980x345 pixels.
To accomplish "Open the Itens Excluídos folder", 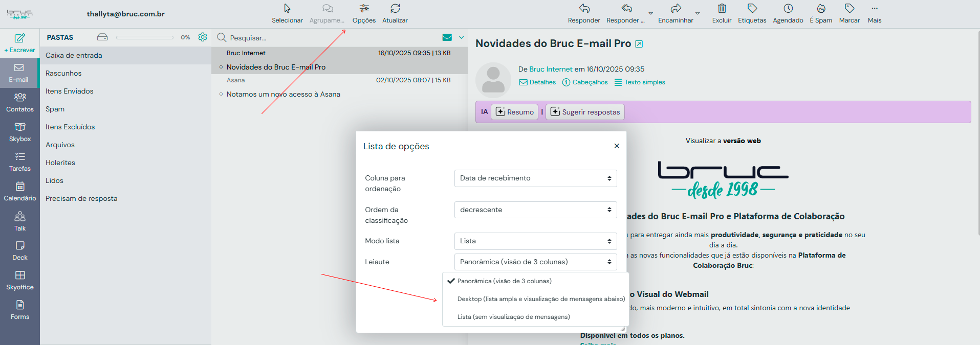I will click(125, 127).
